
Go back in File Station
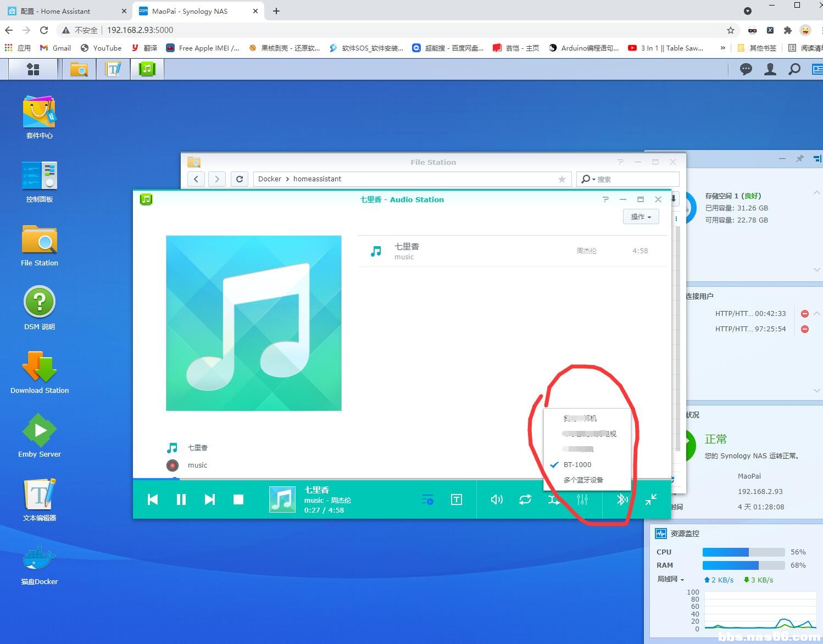click(196, 179)
